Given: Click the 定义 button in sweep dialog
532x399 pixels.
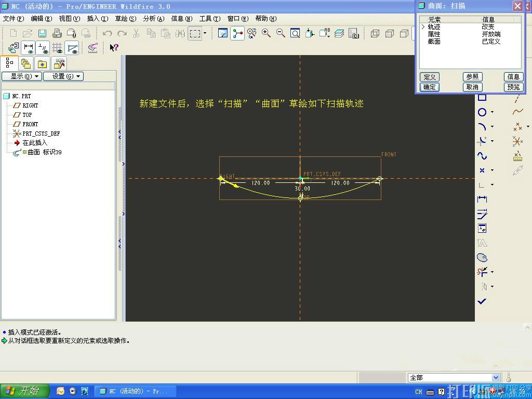Looking at the screenshot, I should point(430,77).
